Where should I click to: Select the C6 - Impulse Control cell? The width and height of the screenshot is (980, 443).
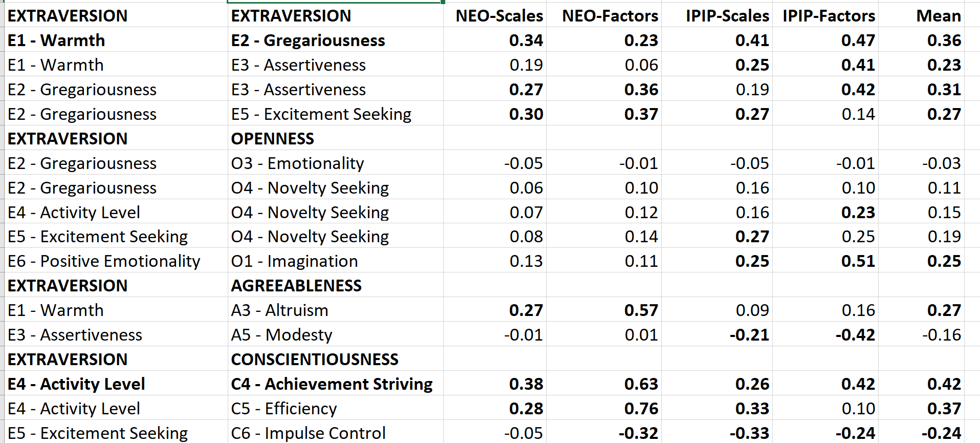click(308, 433)
